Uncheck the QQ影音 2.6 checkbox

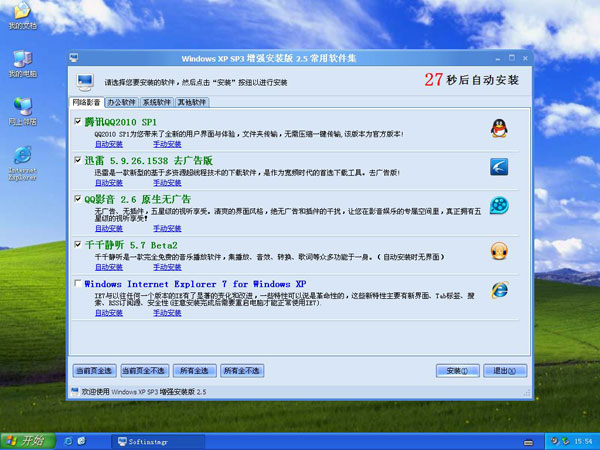(78, 199)
